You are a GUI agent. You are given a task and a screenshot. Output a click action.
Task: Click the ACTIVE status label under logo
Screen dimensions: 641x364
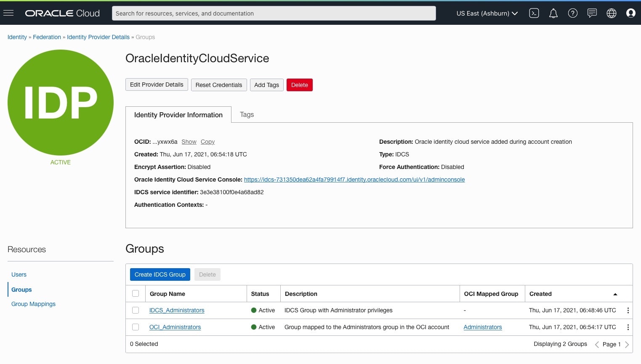click(61, 162)
